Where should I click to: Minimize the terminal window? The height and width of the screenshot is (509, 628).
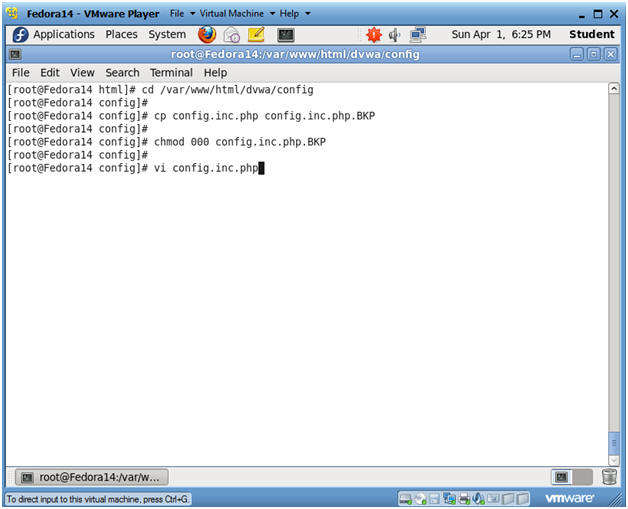[x=577, y=54]
